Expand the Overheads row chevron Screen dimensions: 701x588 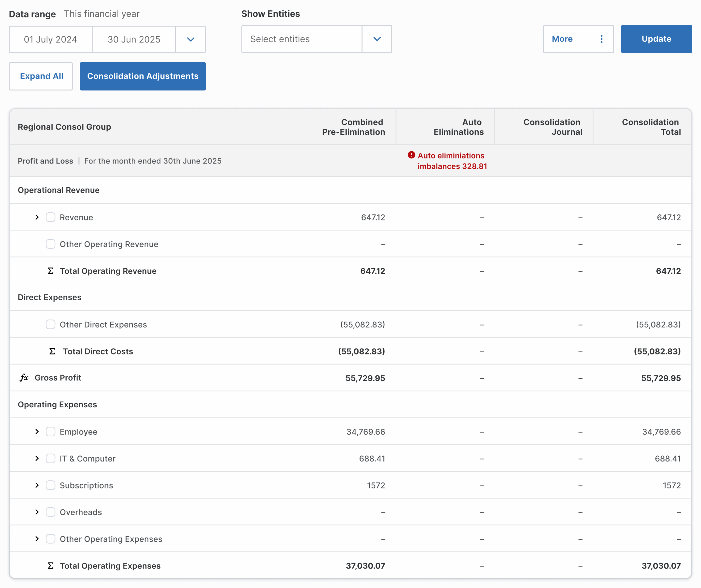click(37, 512)
